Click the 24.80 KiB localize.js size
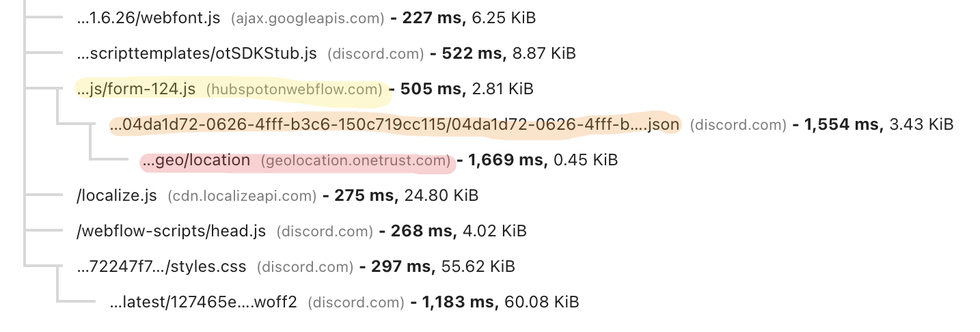 coord(441,195)
